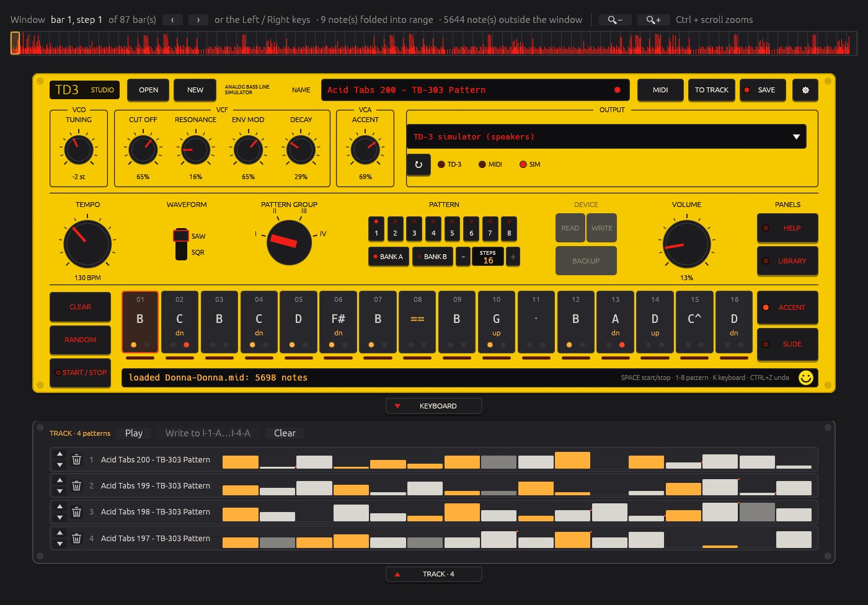Zoom out the note window magnifier
The height and width of the screenshot is (605, 868).
pos(615,20)
